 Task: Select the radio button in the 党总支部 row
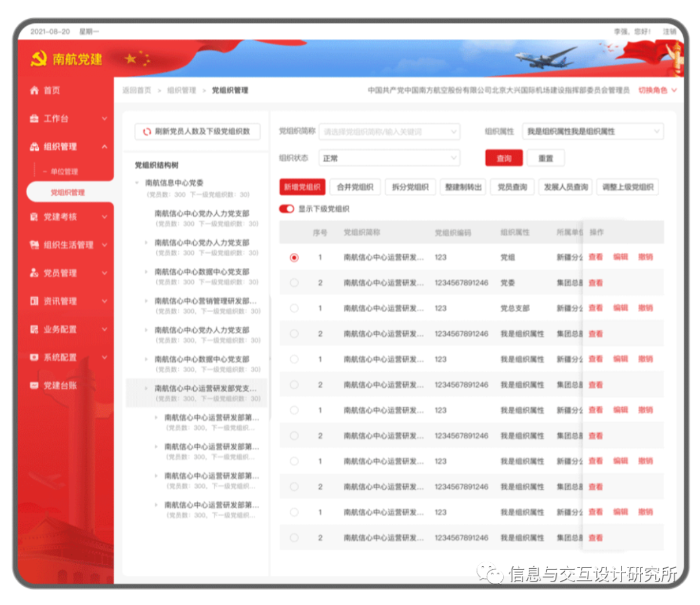(x=294, y=308)
